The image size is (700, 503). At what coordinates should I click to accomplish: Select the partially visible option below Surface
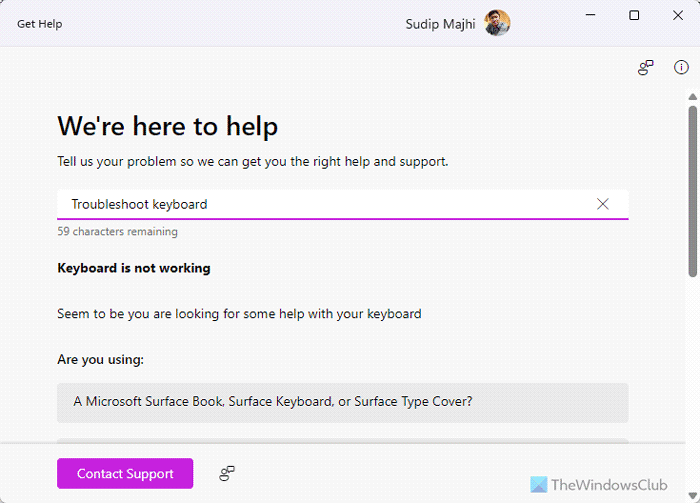coord(342,440)
